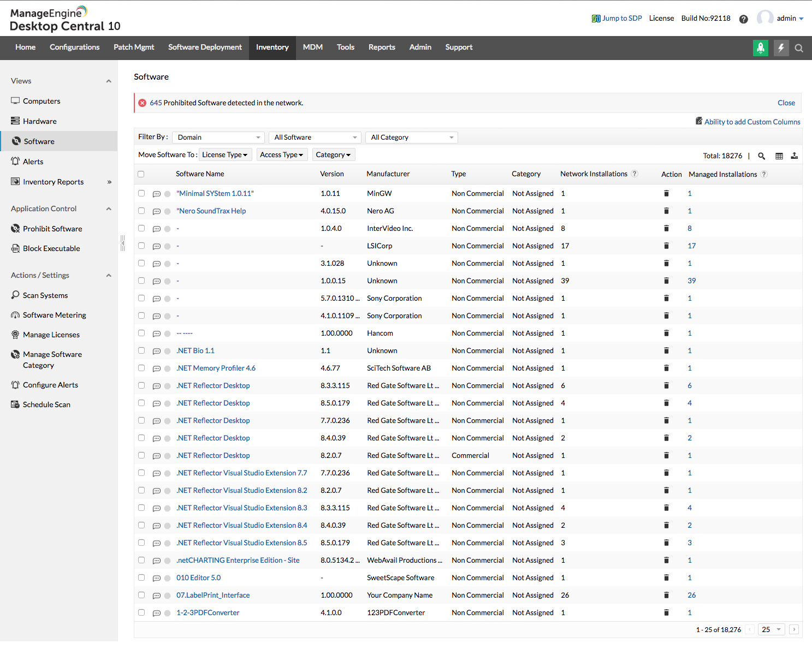Click the lightning bolt icon in navbar

[x=781, y=48]
